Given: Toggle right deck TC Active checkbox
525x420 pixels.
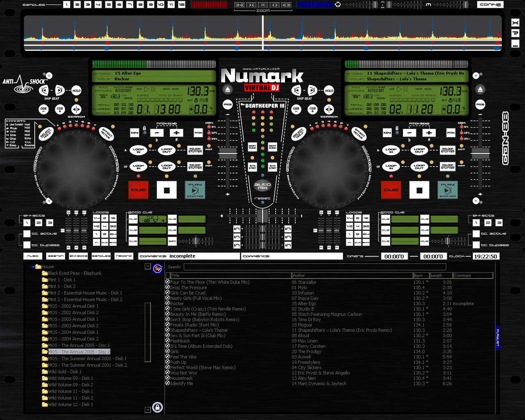Looking at the screenshot, I should point(476,234).
